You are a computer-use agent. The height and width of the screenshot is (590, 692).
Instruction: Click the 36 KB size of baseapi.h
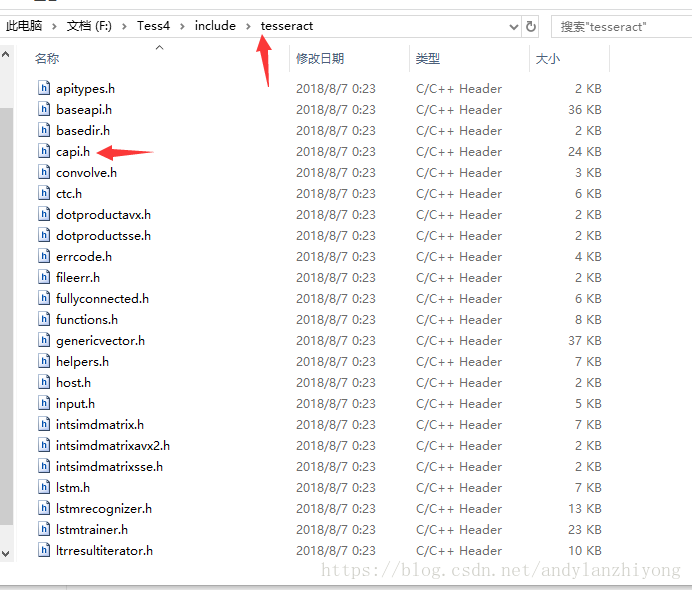click(585, 109)
